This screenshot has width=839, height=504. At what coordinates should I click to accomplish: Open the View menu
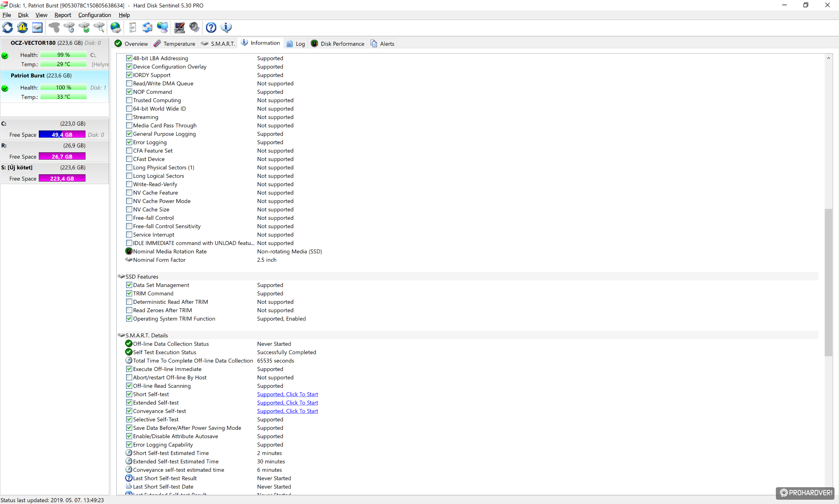[x=41, y=15]
